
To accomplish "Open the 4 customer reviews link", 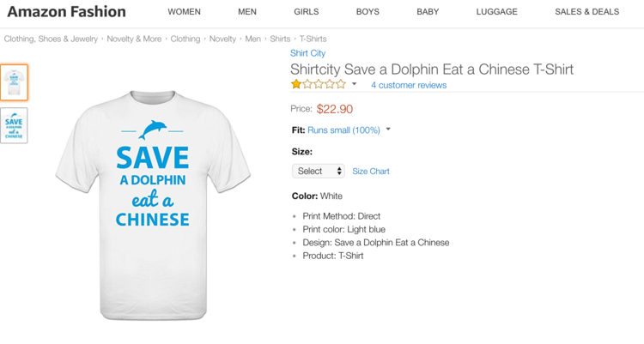I will 409,85.
